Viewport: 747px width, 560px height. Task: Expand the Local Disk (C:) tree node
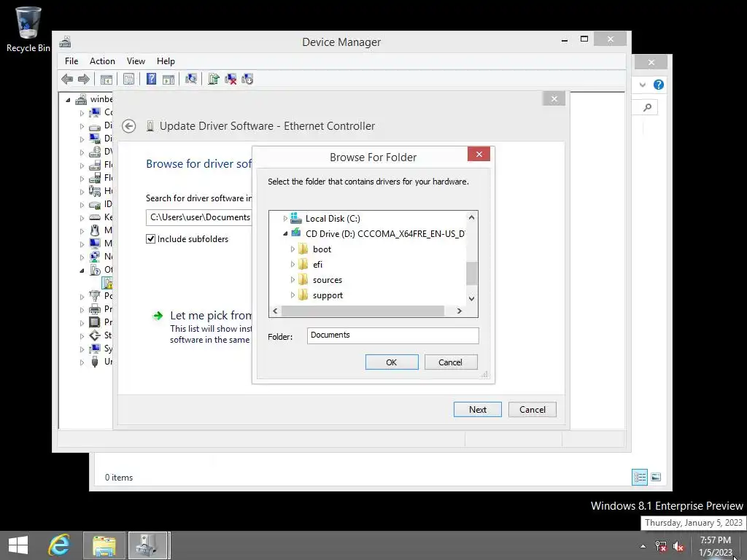285,219
